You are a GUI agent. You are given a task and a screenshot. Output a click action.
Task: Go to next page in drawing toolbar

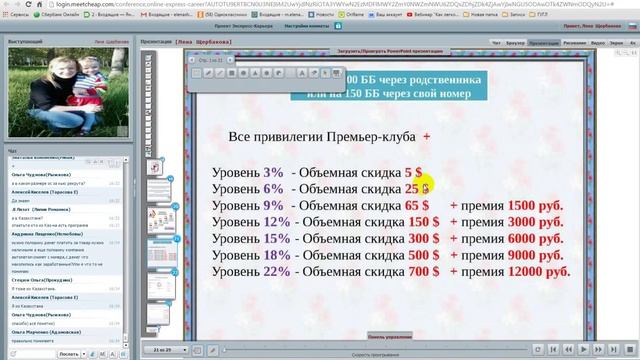230,60
